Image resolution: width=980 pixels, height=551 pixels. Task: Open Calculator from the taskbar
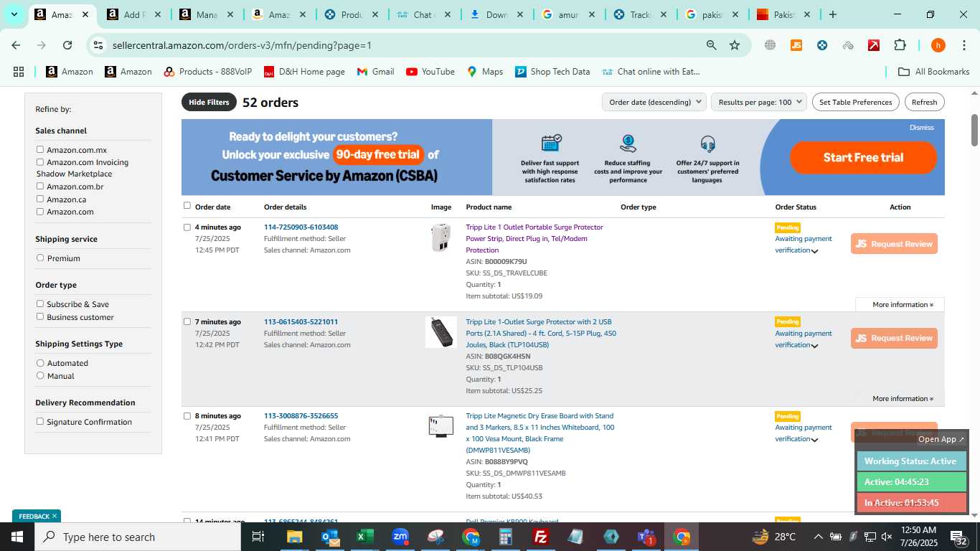pyautogui.click(x=506, y=537)
